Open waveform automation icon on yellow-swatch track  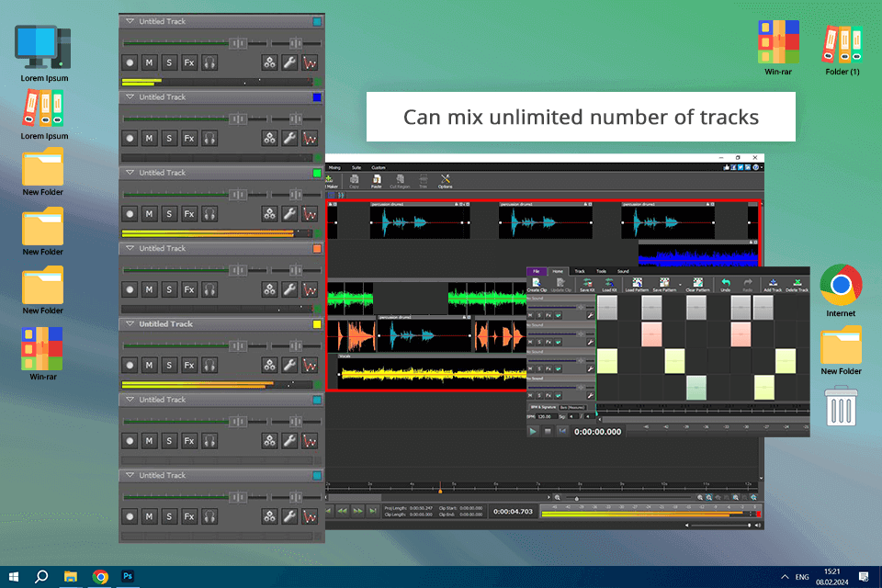(x=310, y=365)
